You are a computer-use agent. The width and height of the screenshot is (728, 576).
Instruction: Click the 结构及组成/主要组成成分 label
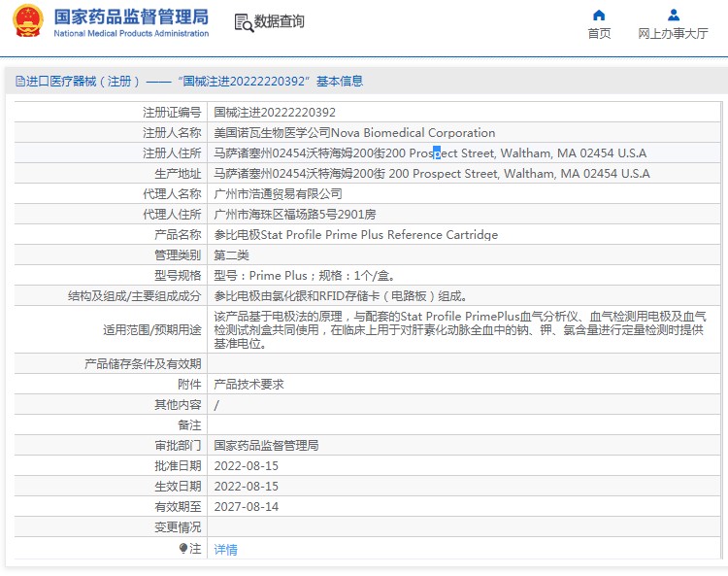[135, 296]
